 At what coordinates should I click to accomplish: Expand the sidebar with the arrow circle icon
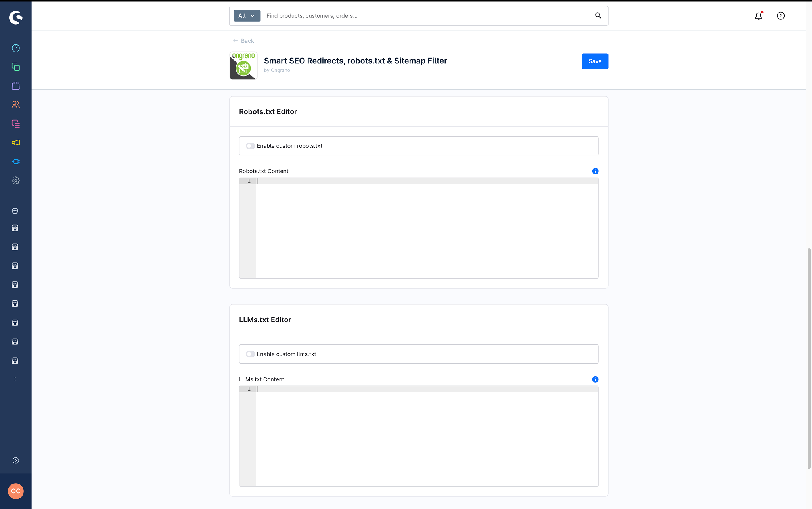coord(16,460)
